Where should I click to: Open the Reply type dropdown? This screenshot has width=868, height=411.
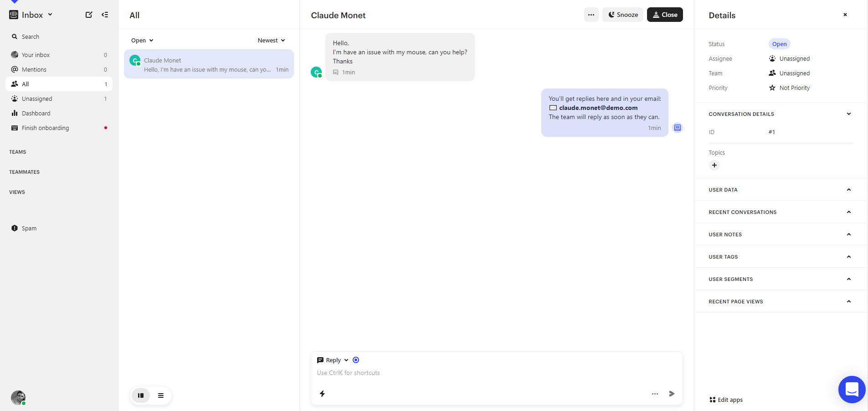(333, 360)
